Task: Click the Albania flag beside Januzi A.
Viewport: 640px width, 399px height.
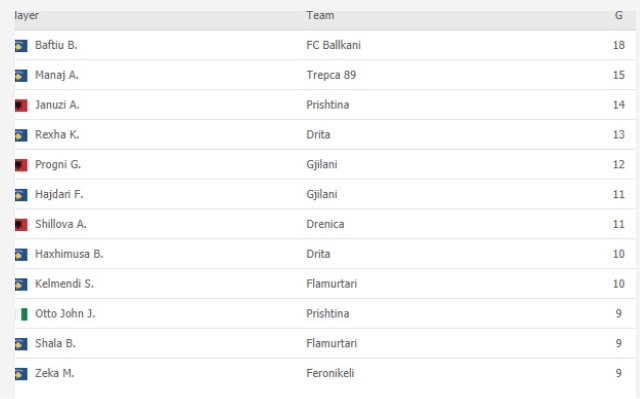Action: (21, 105)
